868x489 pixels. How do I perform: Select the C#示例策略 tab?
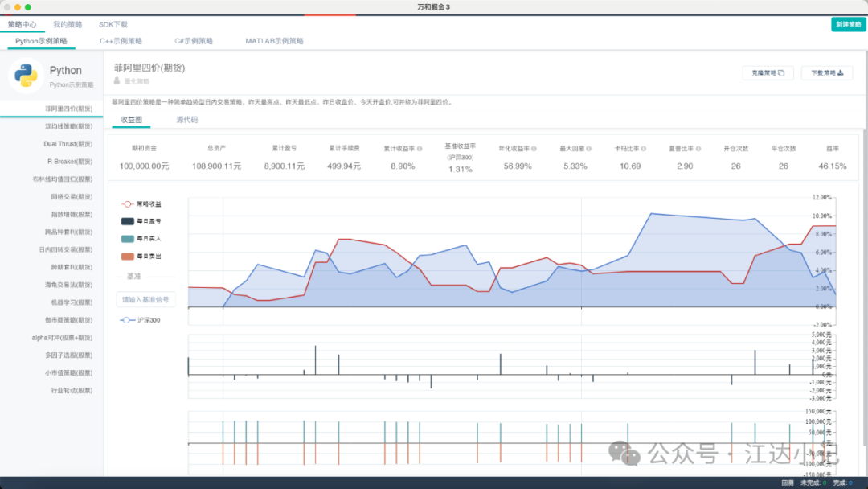194,41
